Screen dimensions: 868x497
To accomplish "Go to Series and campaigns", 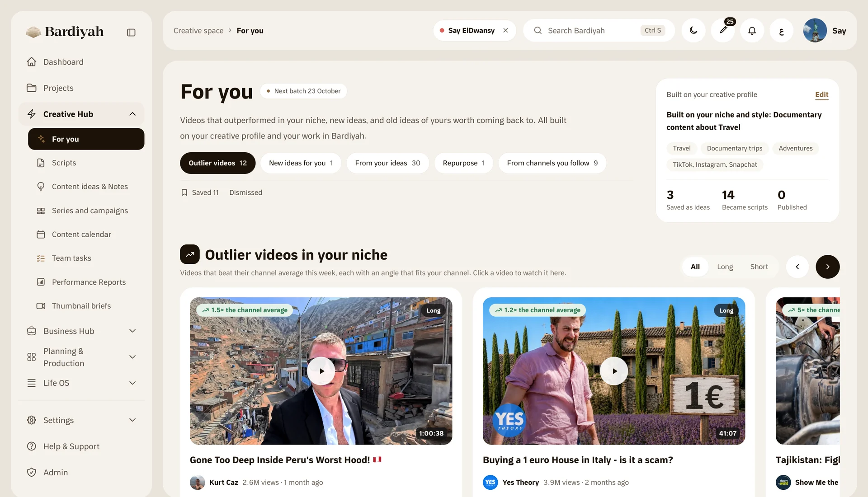I will (86, 211).
